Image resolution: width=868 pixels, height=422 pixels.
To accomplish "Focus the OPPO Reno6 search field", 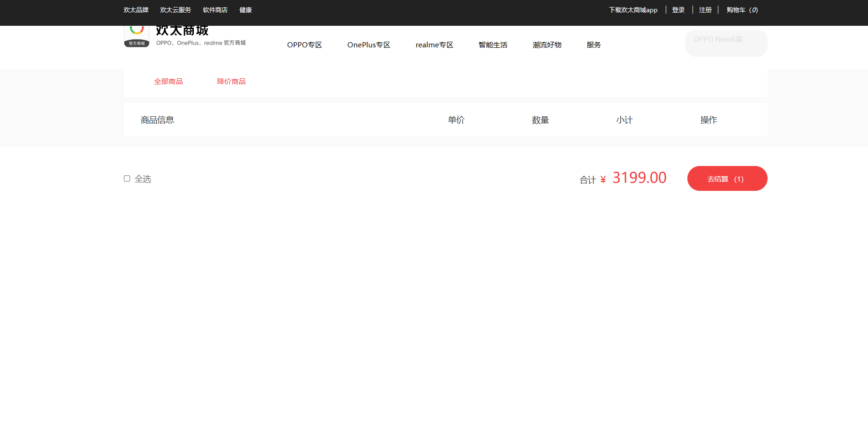I will 726,43.
